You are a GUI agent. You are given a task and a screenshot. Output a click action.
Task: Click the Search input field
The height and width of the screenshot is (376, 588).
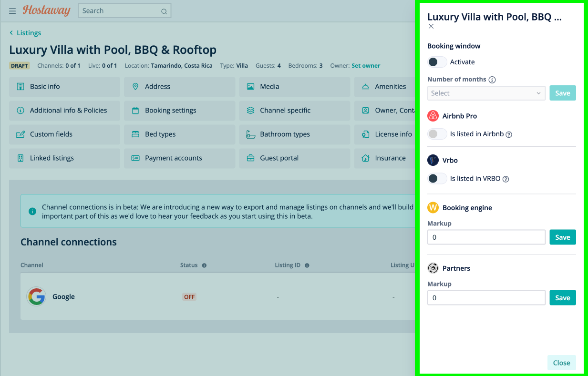124,11
